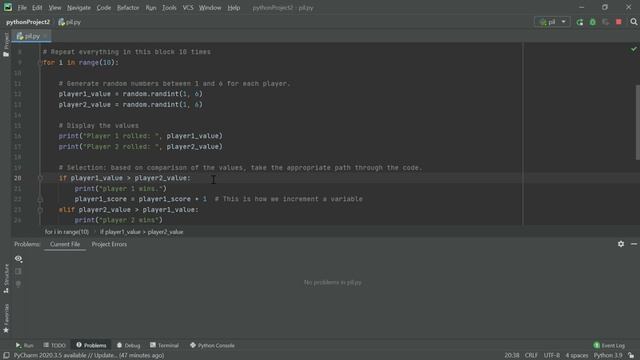The height and width of the screenshot is (360, 640).
Task: Open the Navigate menu
Action: click(x=79, y=8)
